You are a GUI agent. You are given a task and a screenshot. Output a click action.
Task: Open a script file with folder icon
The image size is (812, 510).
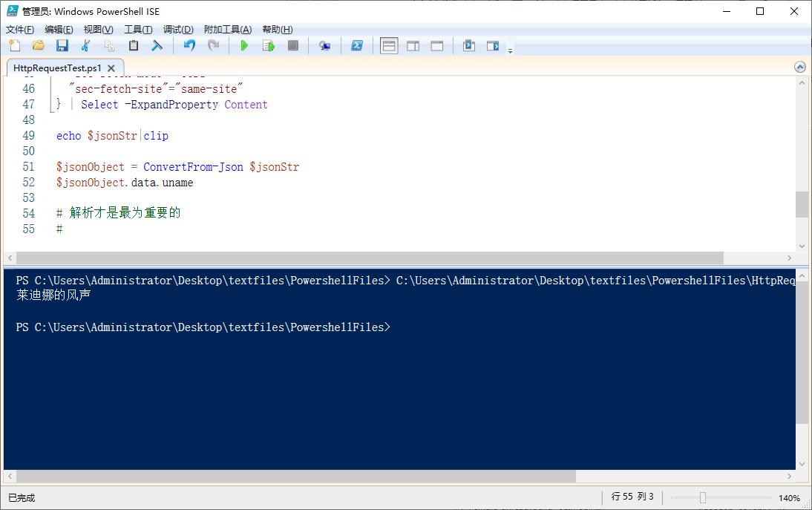coord(38,46)
